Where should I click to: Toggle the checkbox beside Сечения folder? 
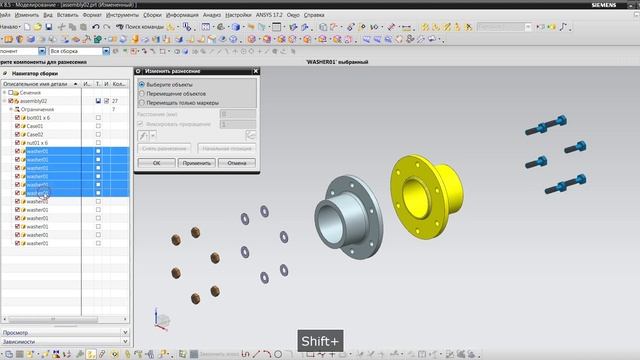(11, 93)
